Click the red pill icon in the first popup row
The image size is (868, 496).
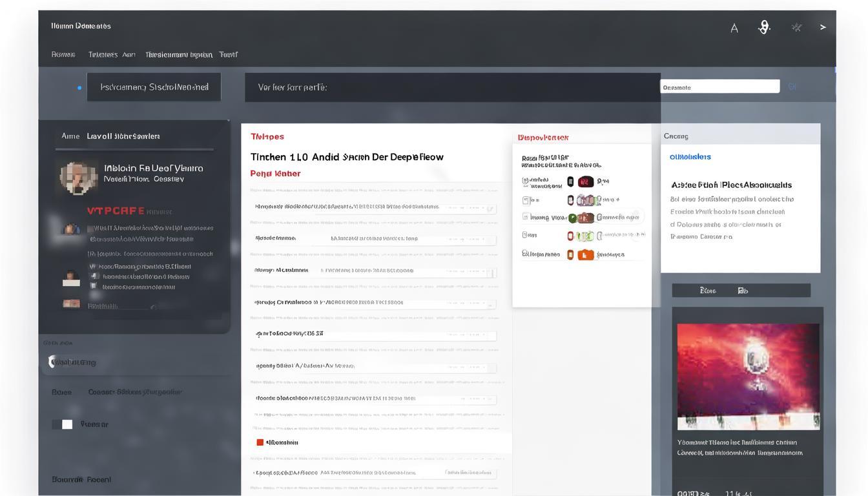(x=586, y=181)
